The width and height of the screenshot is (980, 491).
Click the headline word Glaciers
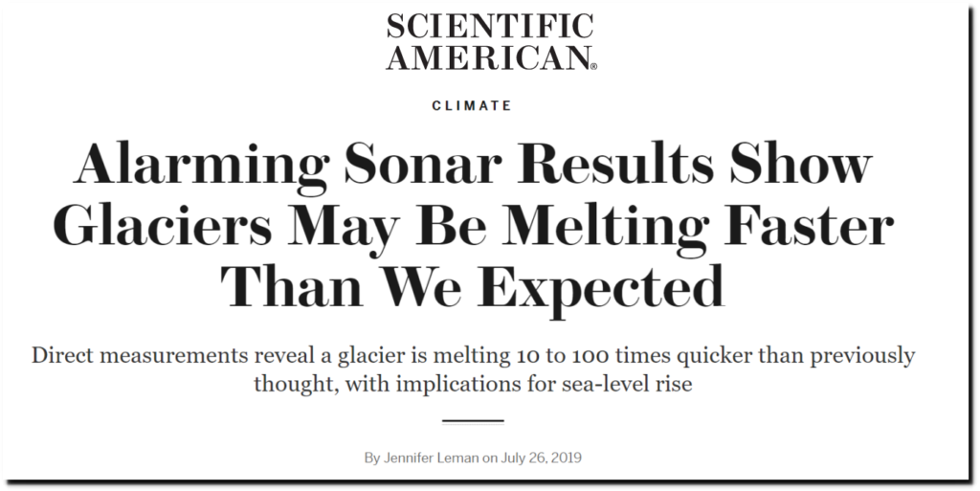pos(163,227)
